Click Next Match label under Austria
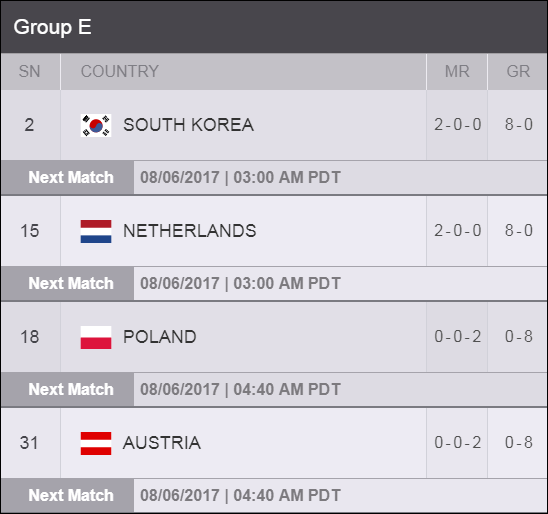The image size is (548, 514). (x=71, y=495)
